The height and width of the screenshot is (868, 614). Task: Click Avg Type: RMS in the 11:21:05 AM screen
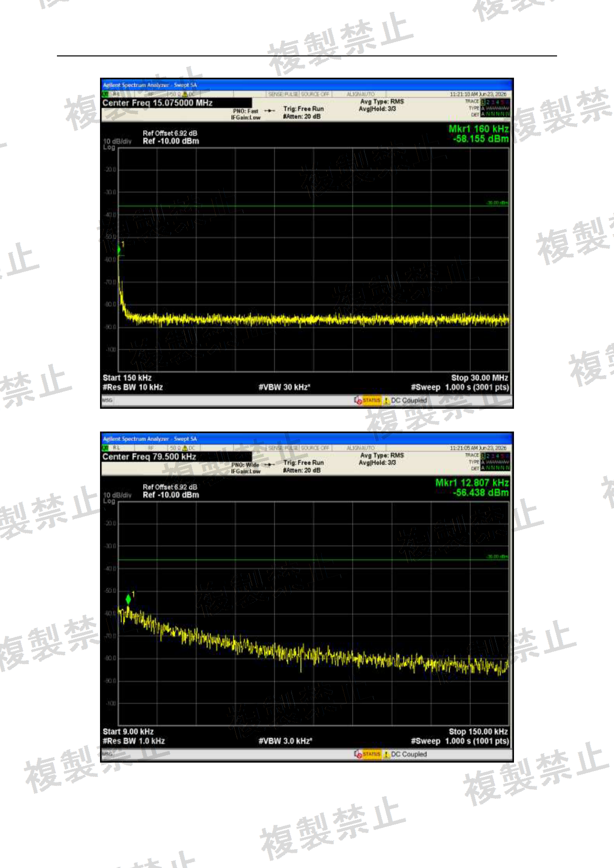[x=382, y=455]
